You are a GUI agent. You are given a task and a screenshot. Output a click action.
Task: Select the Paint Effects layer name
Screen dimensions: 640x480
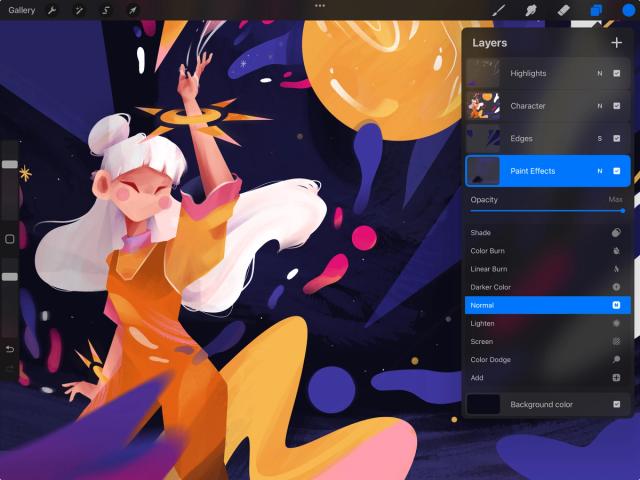click(532, 171)
